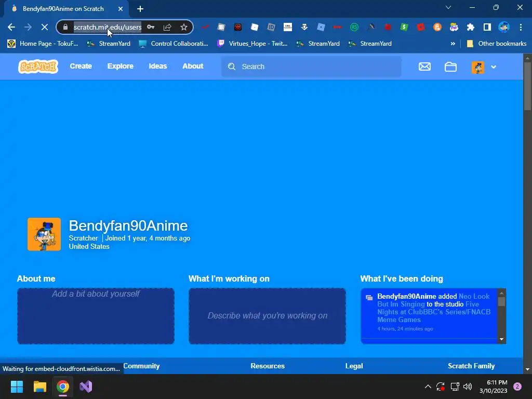Image resolution: width=532 pixels, height=399 pixels.
Task: Open Chrome Extensions puzzle icon
Action: pyautogui.click(x=471, y=27)
